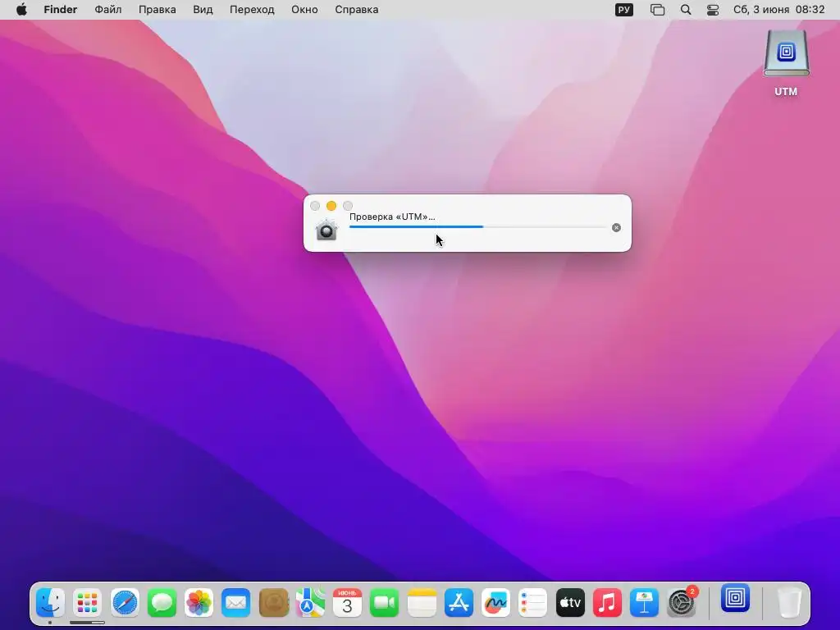Screen dimensions: 840x630
Task: Open the Правка menu
Action: [x=157, y=10]
